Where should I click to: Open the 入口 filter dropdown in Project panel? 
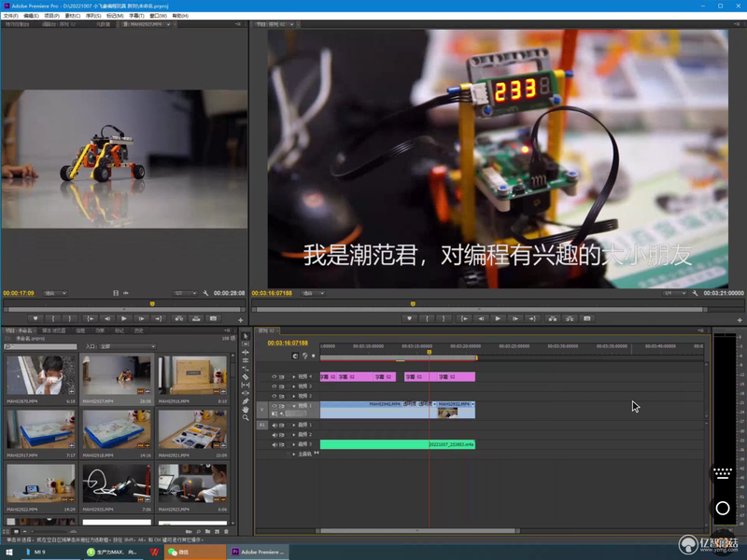pyautogui.click(x=127, y=346)
